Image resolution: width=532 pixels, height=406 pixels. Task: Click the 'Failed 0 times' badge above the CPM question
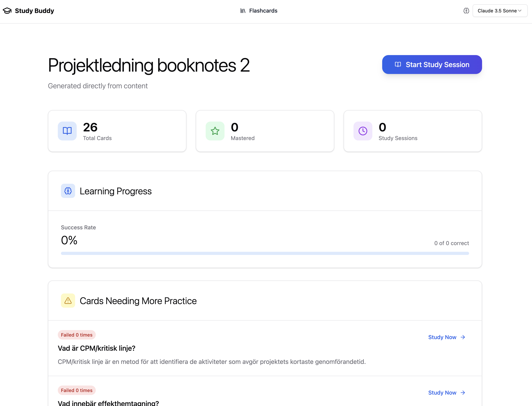pyautogui.click(x=76, y=335)
